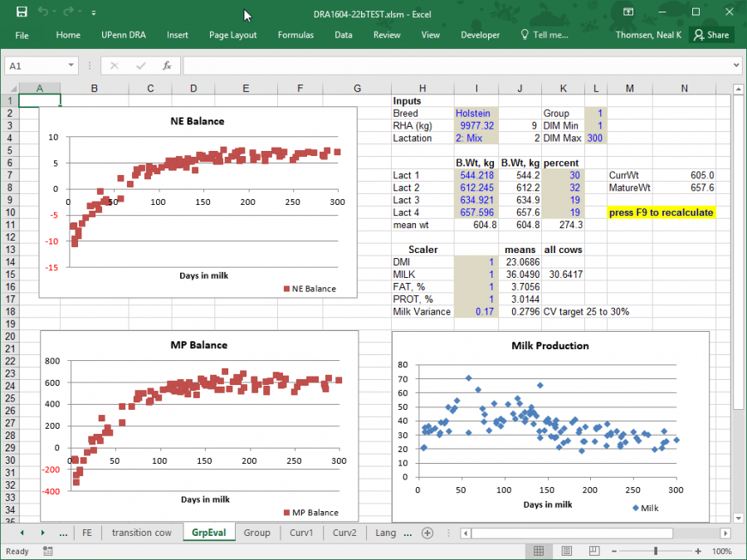Expand the formula bar
The width and height of the screenshot is (747, 560).
(x=736, y=66)
